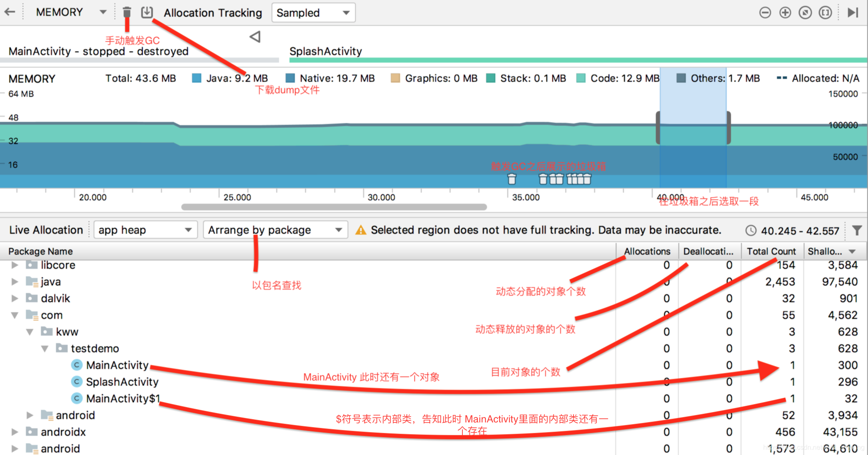Expand the java package
This screenshot has width=868, height=455.
click(x=15, y=282)
